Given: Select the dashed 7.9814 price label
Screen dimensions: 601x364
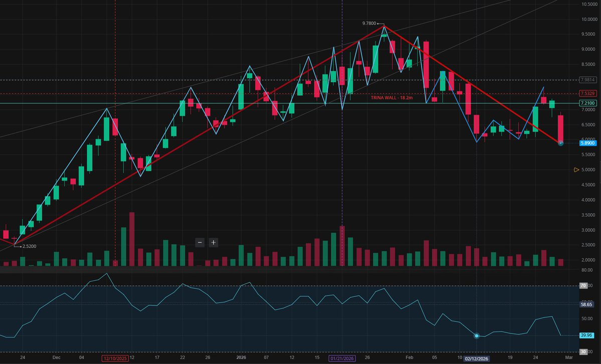Looking at the screenshot, I should (x=587, y=80).
